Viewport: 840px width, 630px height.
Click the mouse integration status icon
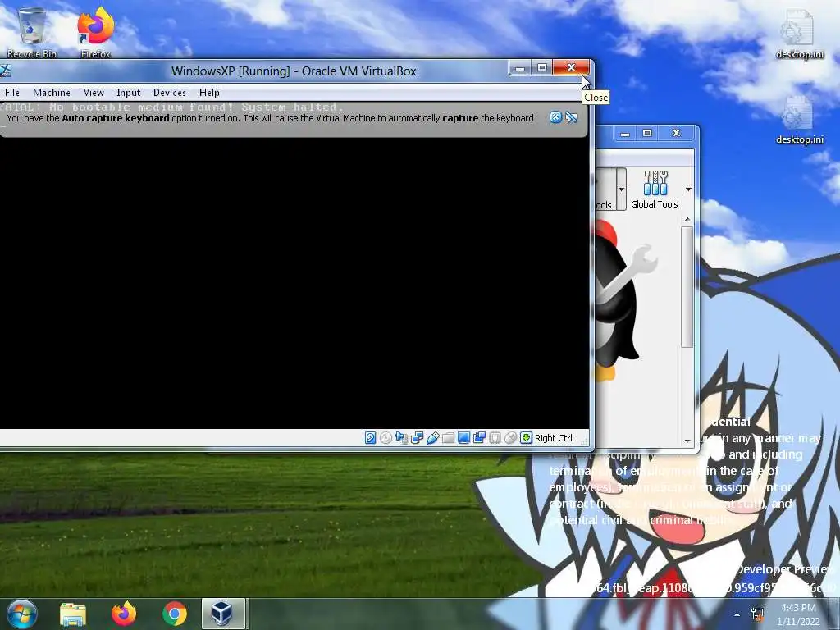coord(510,438)
